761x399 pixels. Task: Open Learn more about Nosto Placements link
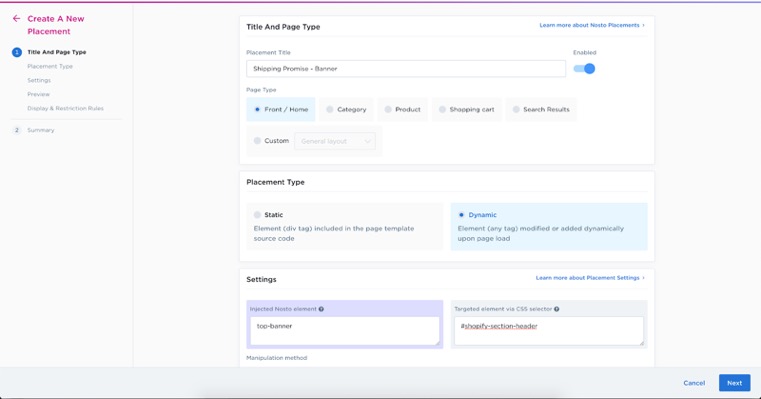pyautogui.click(x=592, y=25)
